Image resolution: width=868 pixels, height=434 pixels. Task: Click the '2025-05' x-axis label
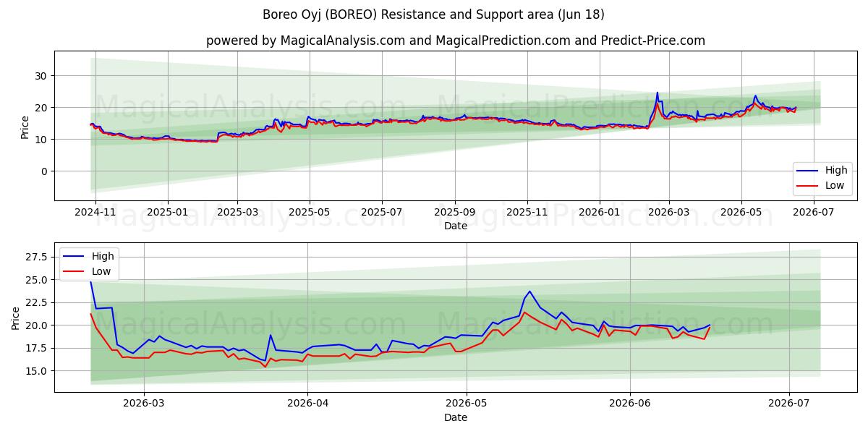tap(310, 212)
